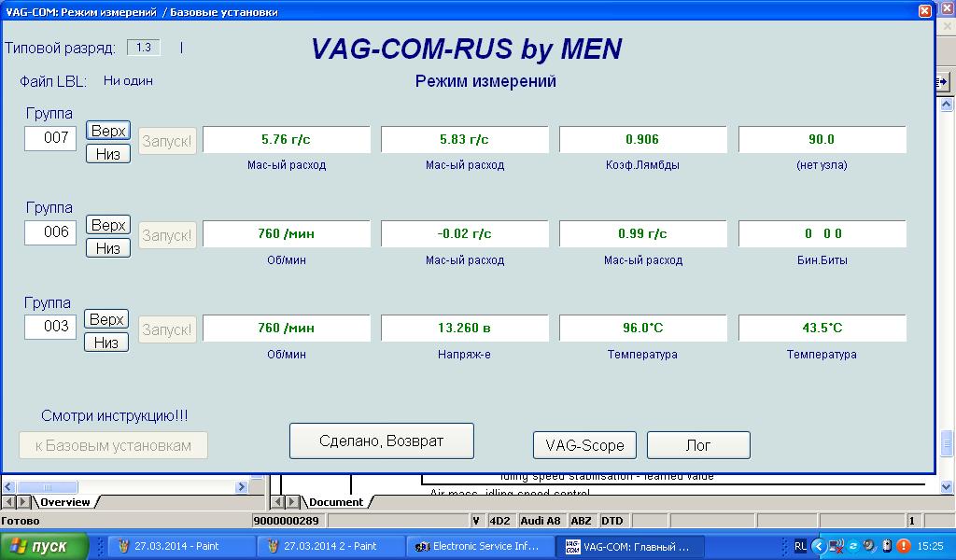This screenshot has height=560, width=956.
Task: Expand hidden tray icons with the arrow
Action: pos(819,546)
